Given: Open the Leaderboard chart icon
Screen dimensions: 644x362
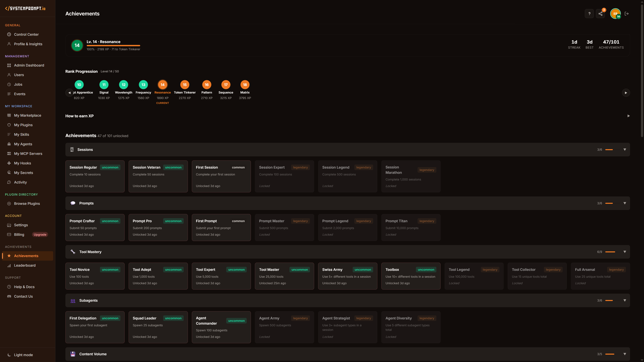Looking at the screenshot, I should pyautogui.click(x=9, y=265).
